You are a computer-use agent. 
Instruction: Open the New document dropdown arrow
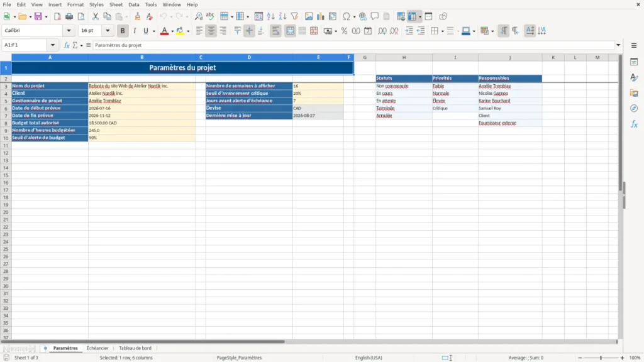14,17
